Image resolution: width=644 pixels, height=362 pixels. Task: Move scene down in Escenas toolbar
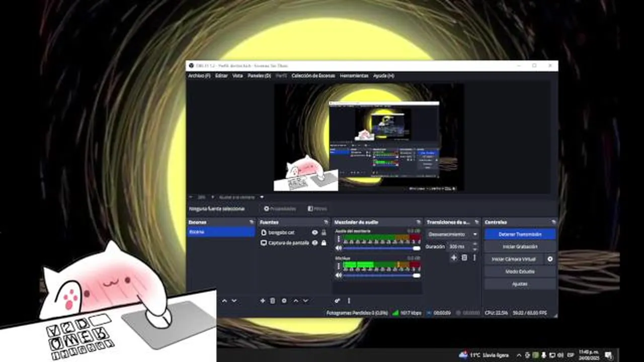coord(234,301)
